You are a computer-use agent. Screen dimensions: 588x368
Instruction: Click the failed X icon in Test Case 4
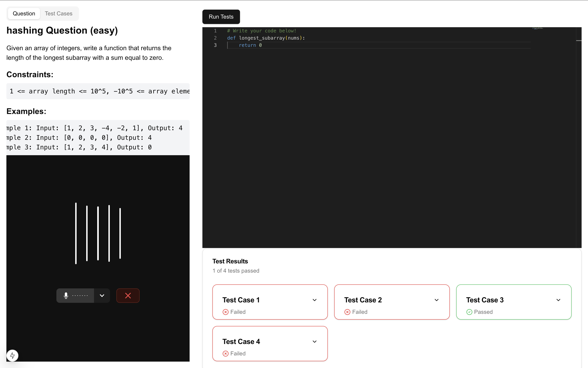[x=225, y=353]
